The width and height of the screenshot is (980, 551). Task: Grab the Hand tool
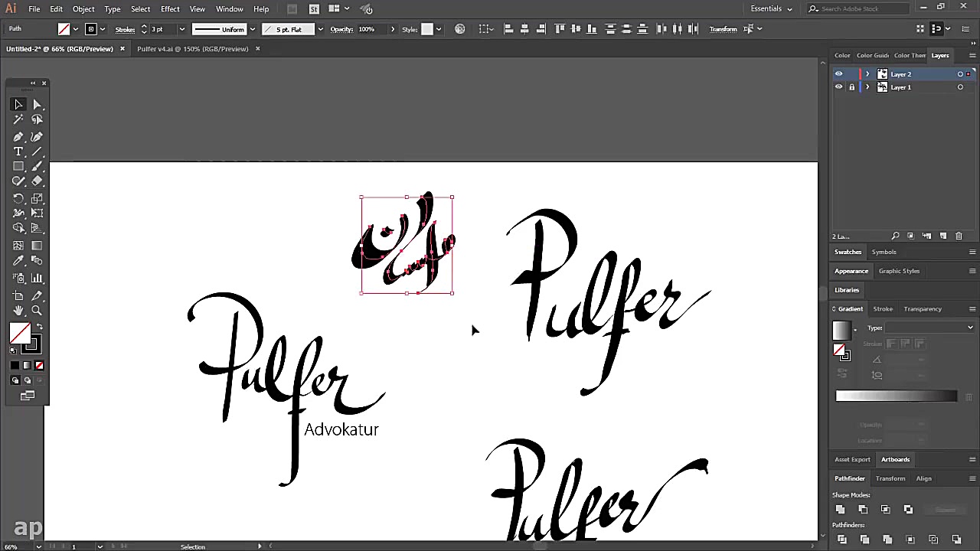(x=18, y=309)
